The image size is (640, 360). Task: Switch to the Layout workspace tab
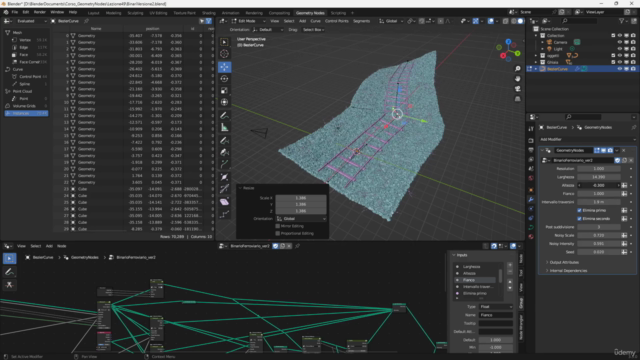pyautogui.click(x=93, y=13)
